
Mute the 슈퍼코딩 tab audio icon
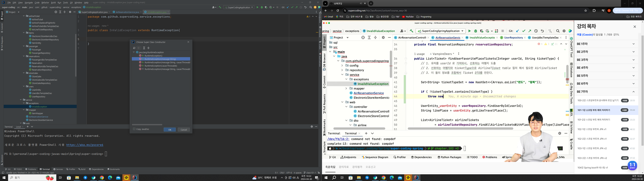point(361,4)
